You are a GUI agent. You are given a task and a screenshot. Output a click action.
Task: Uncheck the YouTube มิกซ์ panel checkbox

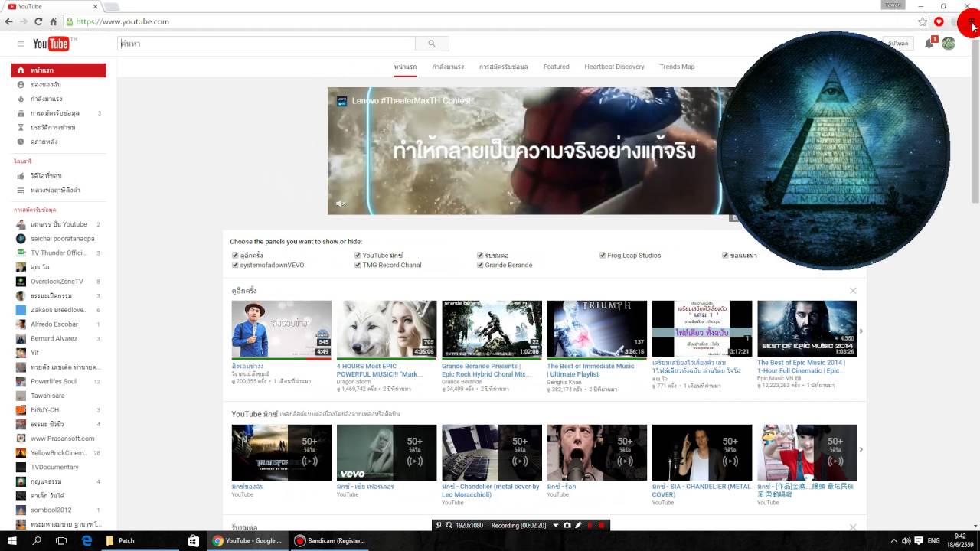tap(358, 256)
